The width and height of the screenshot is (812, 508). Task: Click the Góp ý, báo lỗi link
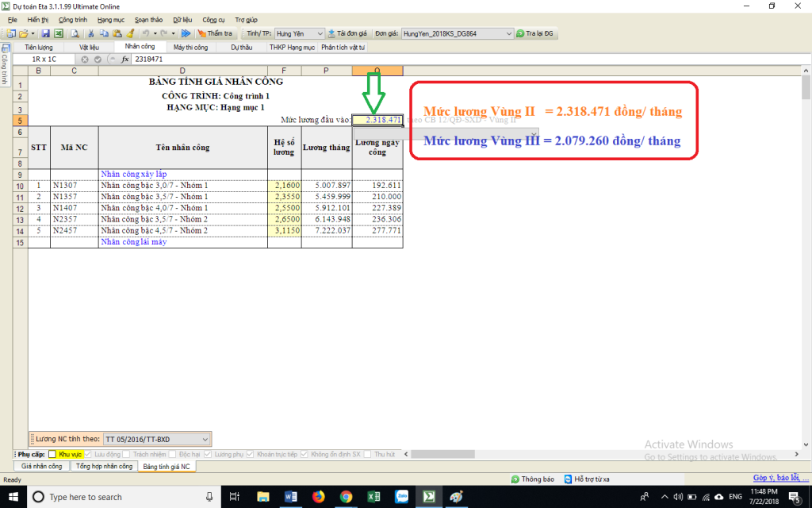click(x=776, y=479)
